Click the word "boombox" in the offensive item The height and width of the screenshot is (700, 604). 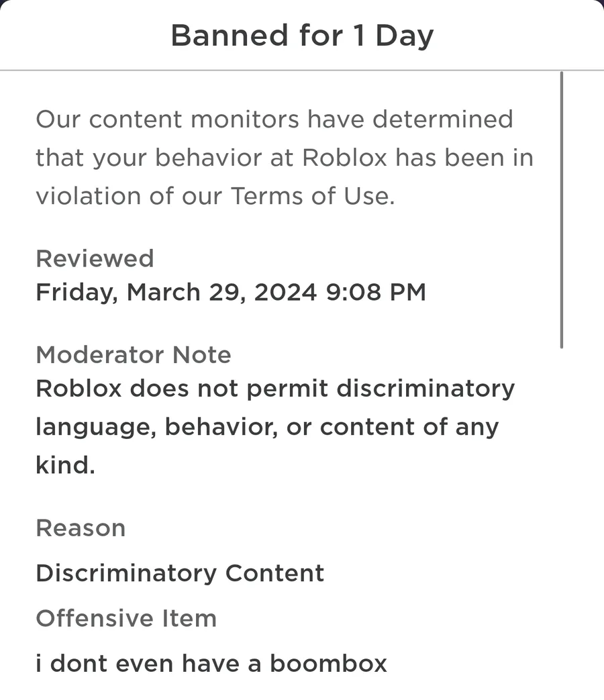click(329, 664)
